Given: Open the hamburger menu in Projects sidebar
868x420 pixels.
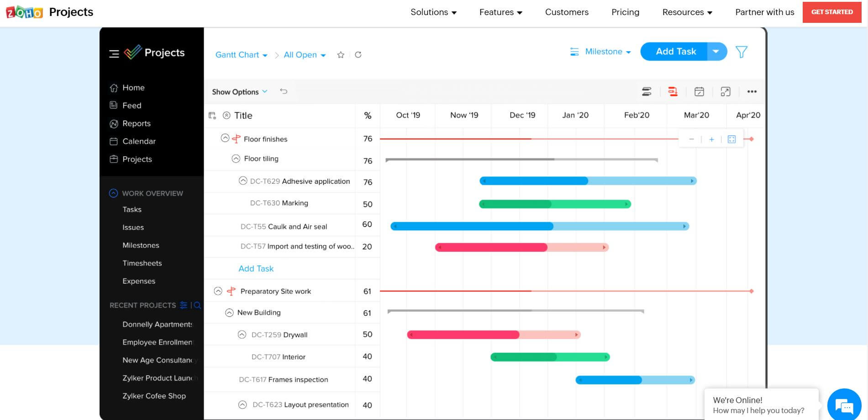Looking at the screenshot, I should click(114, 54).
